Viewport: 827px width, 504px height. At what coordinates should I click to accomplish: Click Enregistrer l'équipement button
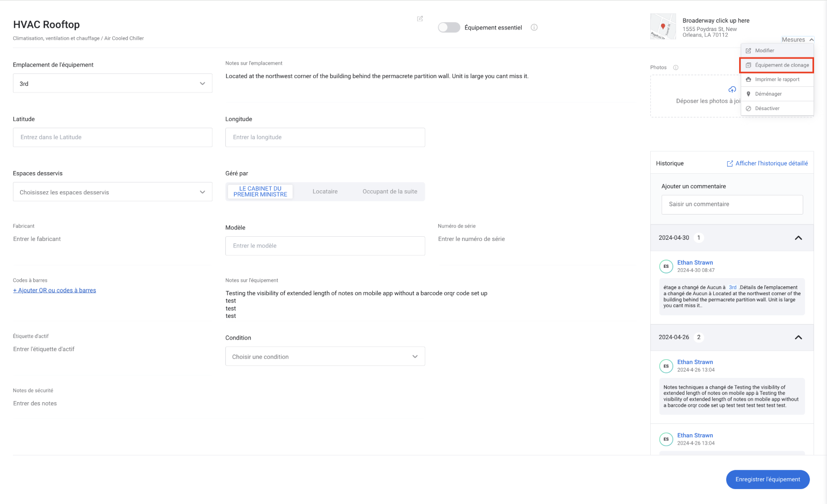coord(768,480)
